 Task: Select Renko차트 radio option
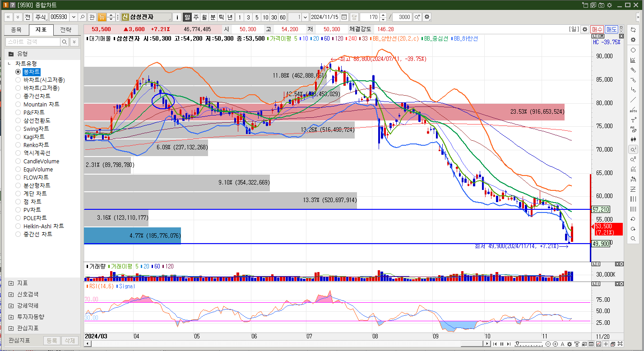[18, 145]
